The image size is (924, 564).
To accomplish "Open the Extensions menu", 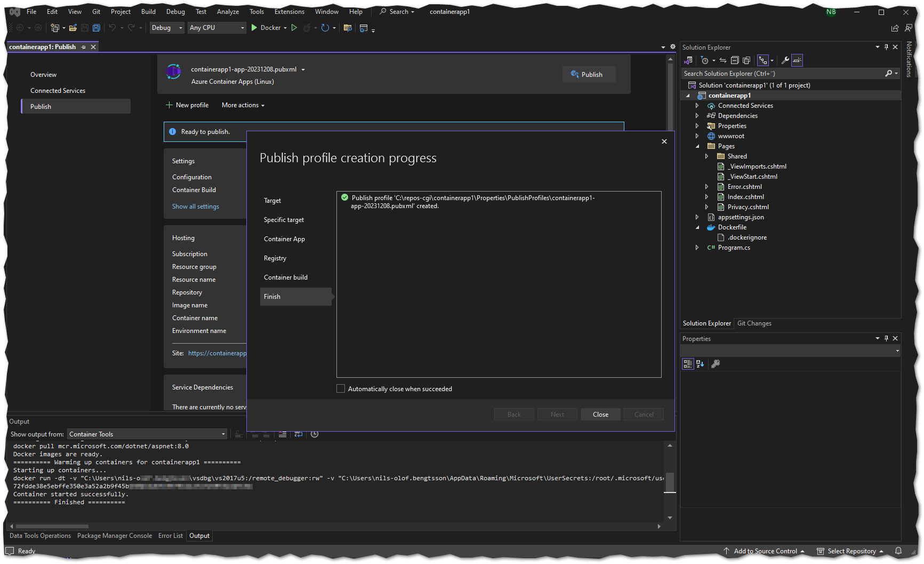I will (x=290, y=12).
